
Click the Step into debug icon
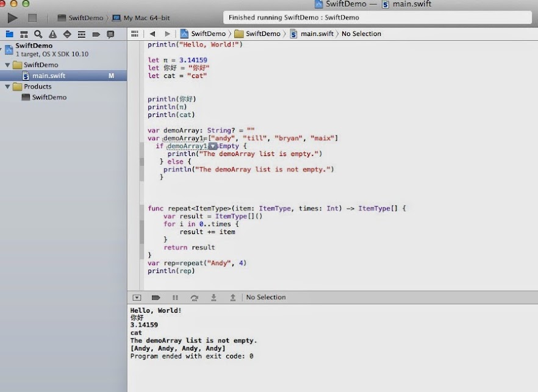point(213,298)
